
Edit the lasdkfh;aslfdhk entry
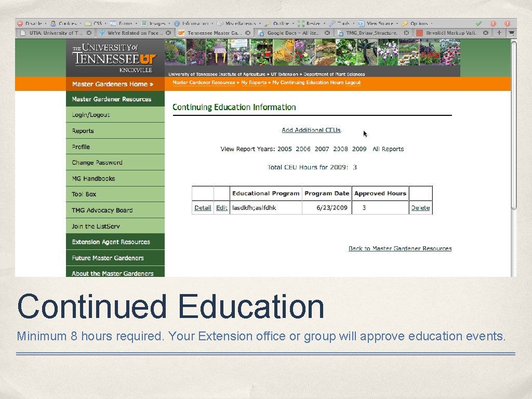pos(221,208)
